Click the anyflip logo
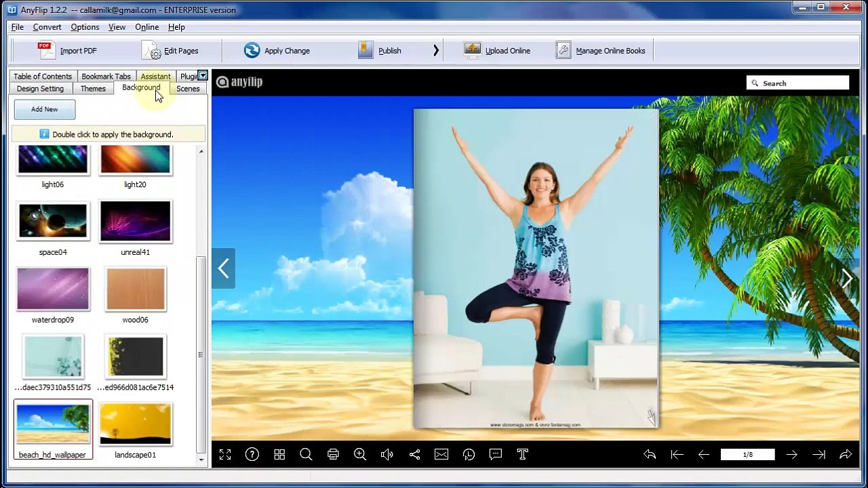The image size is (868, 488). [239, 82]
